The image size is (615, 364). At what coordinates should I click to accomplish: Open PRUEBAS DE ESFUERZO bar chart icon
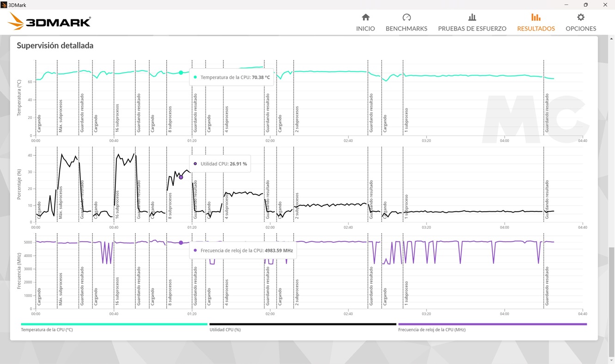pos(472,18)
